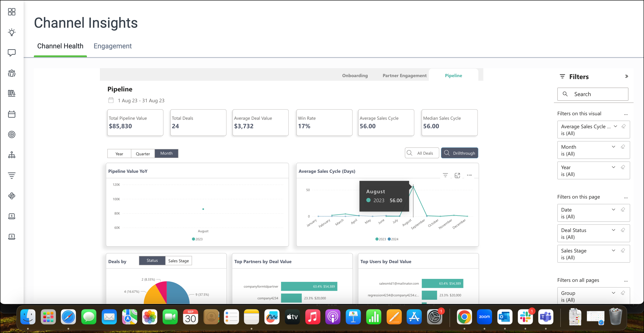The image size is (644, 333).
Task: Open the hierarchy org chart sidebar icon
Action: point(11,155)
